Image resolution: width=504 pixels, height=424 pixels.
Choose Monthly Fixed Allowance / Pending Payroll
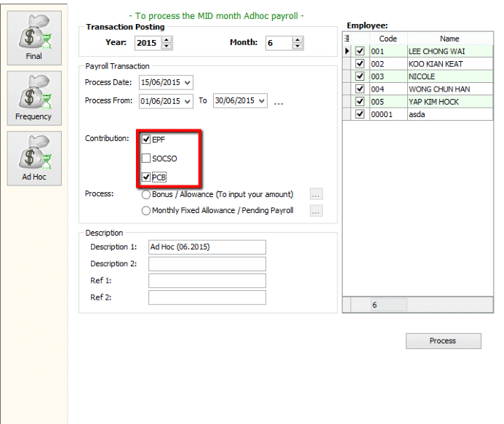[x=146, y=211]
